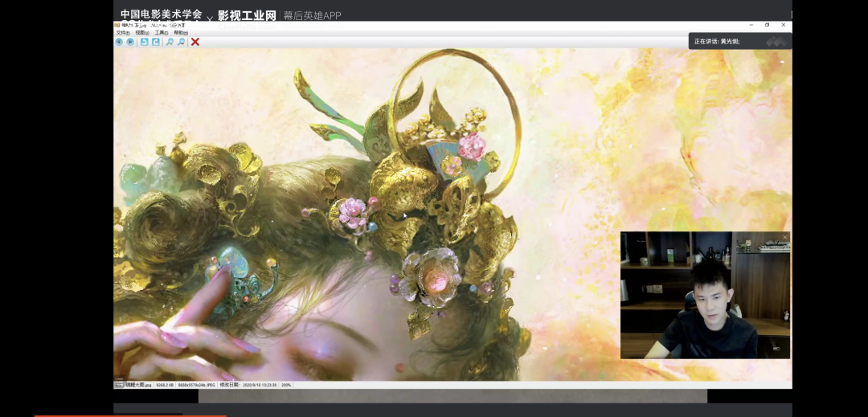Open the 文件 (File) menu
This screenshot has height=417, width=868.
(x=122, y=33)
